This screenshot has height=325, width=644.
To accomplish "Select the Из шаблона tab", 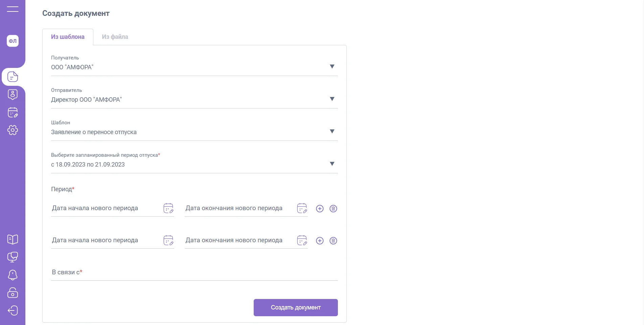I will click(68, 37).
